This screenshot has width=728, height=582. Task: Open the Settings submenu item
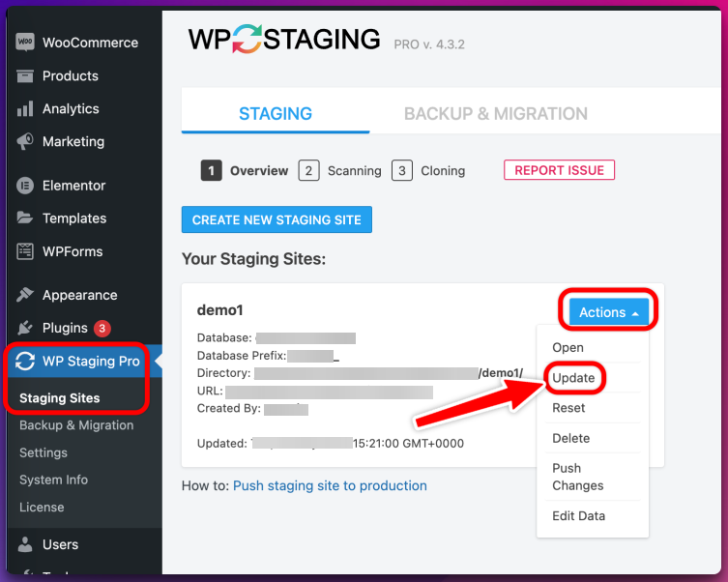coord(44,452)
